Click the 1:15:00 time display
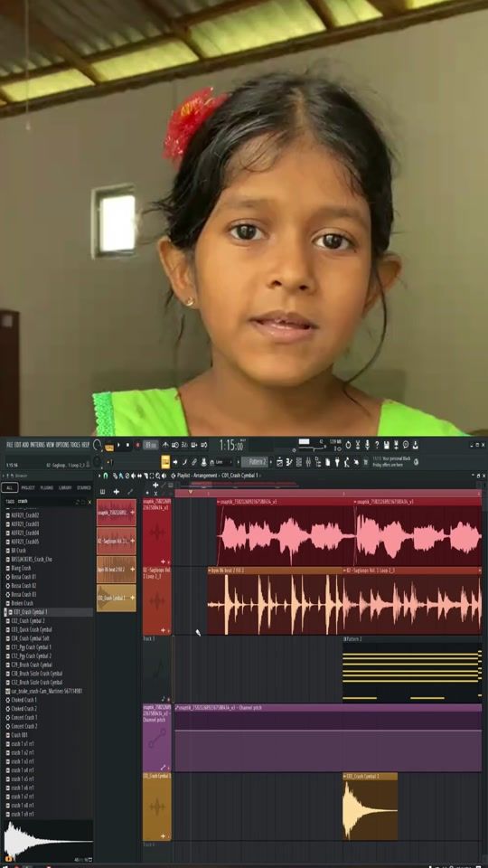This screenshot has height=868, width=488. point(231,446)
